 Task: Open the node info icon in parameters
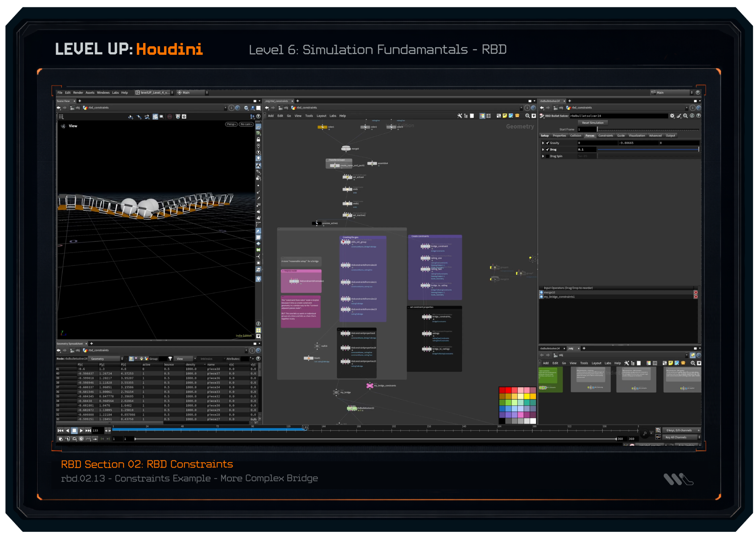[692, 116]
